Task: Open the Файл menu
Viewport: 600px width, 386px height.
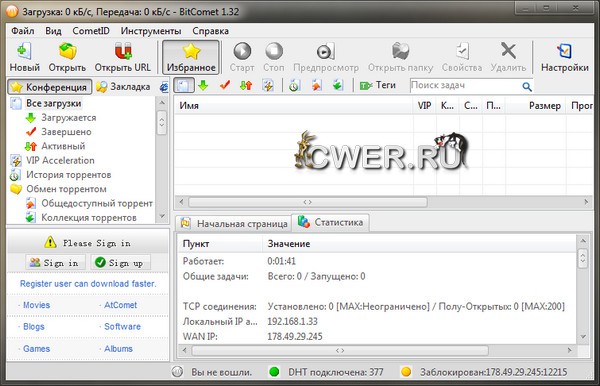Action: tap(23, 31)
